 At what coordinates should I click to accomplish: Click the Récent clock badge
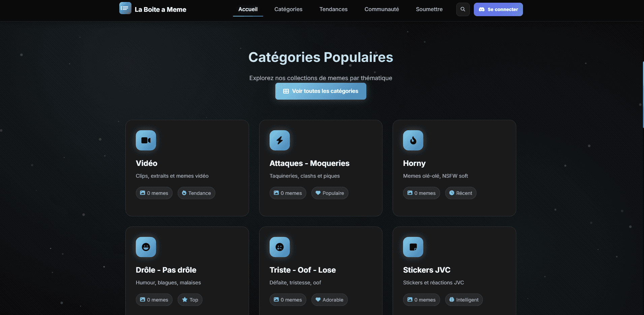(460, 193)
